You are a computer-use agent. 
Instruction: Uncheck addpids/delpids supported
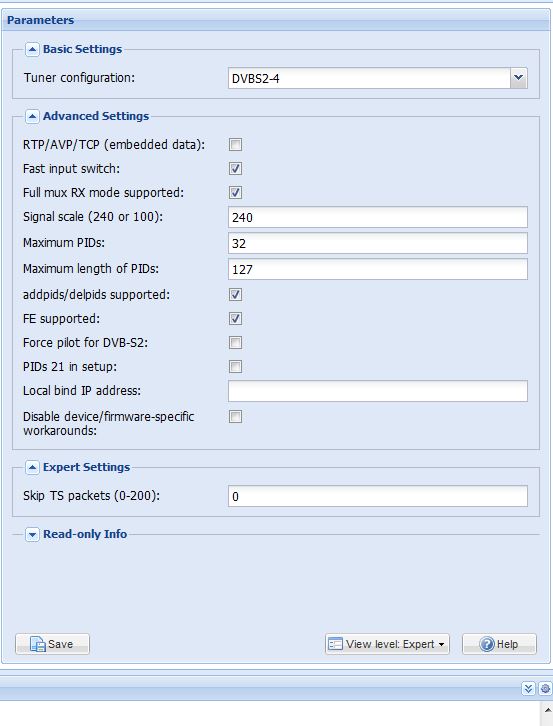pos(235,294)
